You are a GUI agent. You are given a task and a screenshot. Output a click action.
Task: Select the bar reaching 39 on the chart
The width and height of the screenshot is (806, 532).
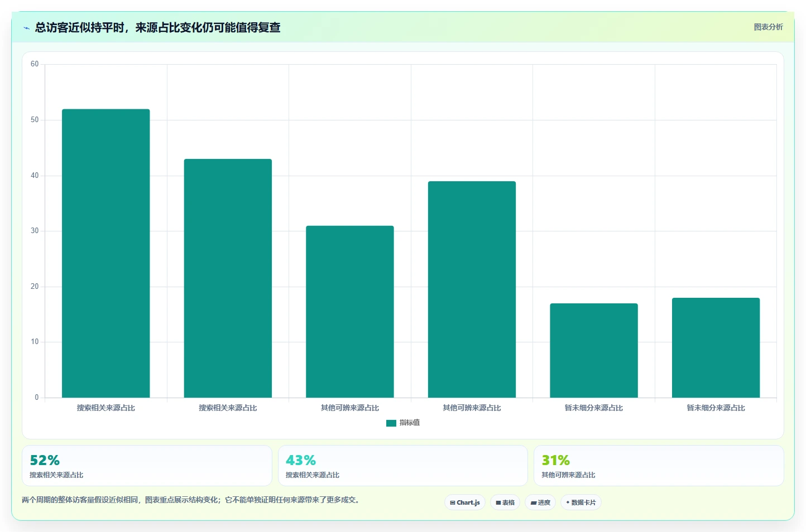[472, 289]
